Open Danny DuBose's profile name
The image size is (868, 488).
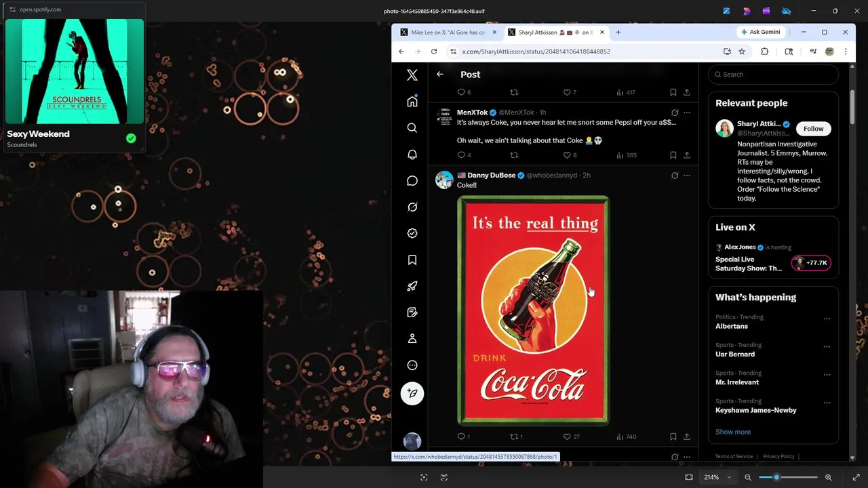[x=491, y=176]
